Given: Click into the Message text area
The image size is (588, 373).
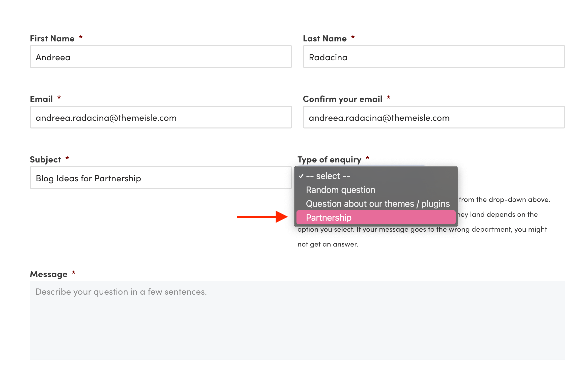Looking at the screenshot, I should tap(297, 320).
